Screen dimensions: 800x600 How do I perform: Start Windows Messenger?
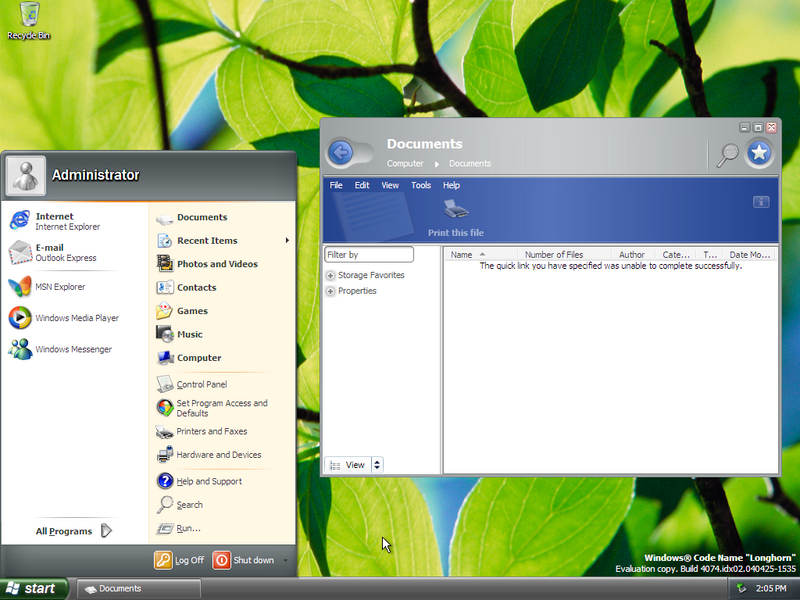pyautogui.click(x=60, y=349)
